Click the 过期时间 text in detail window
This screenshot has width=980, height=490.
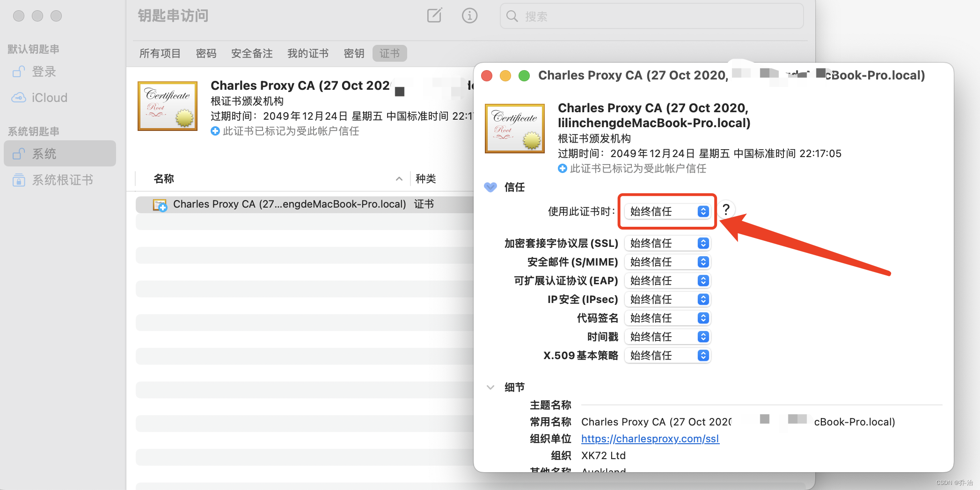700,153
